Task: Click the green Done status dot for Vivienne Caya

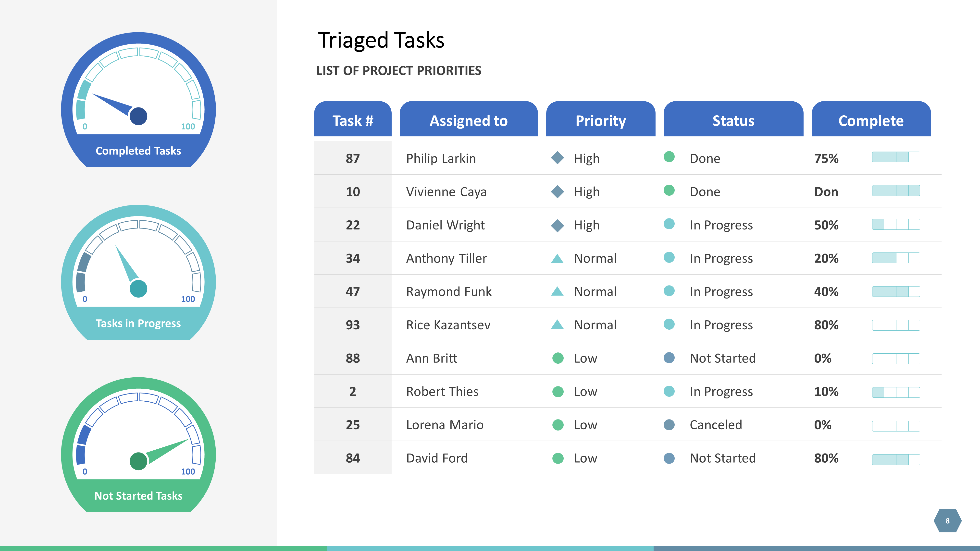Action: pyautogui.click(x=669, y=190)
